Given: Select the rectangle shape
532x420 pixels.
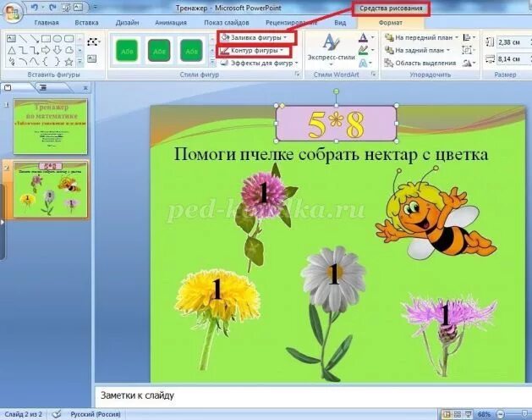Looking at the screenshot, I should [46, 38].
